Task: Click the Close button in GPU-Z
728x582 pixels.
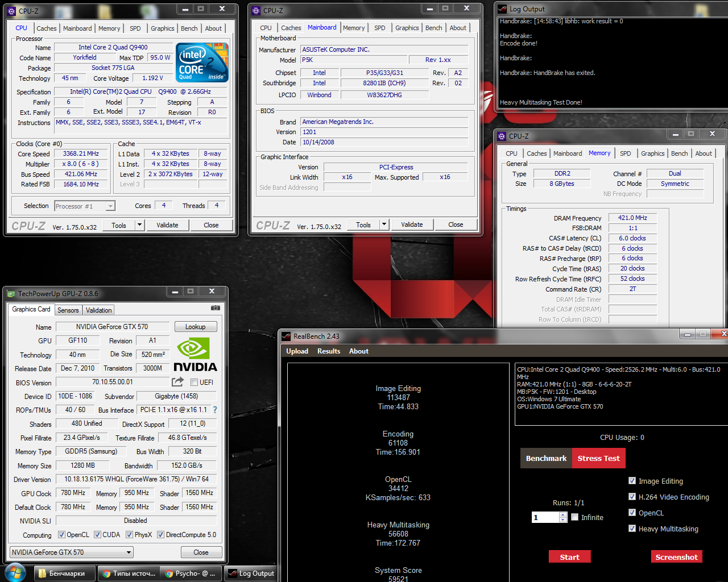Action: tap(201, 552)
